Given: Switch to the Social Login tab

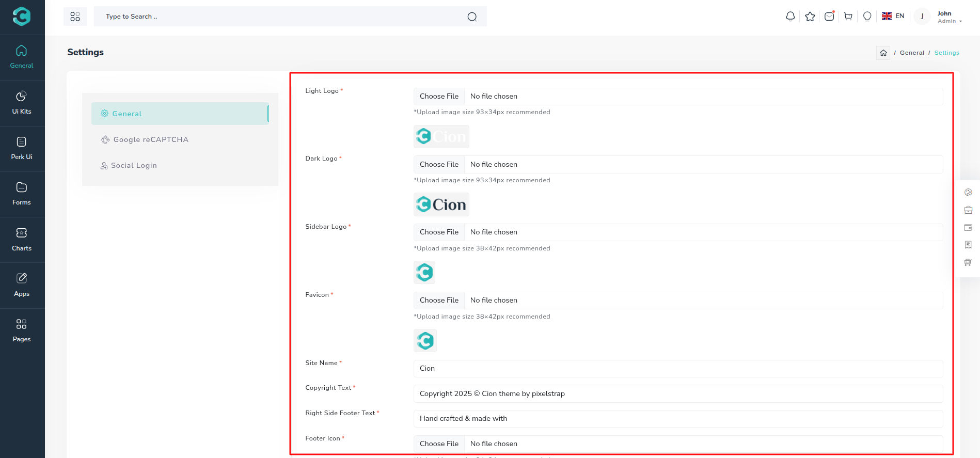Looking at the screenshot, I should click(x=134, y=165).
